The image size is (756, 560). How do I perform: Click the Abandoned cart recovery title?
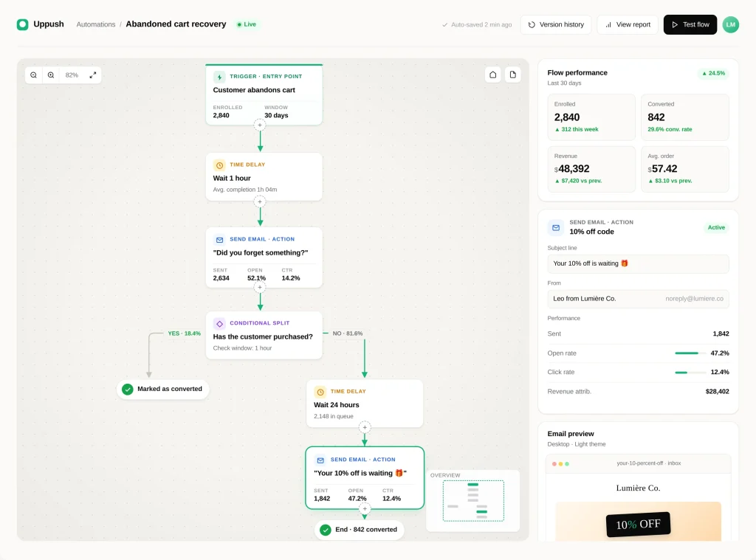coord(176,24)
